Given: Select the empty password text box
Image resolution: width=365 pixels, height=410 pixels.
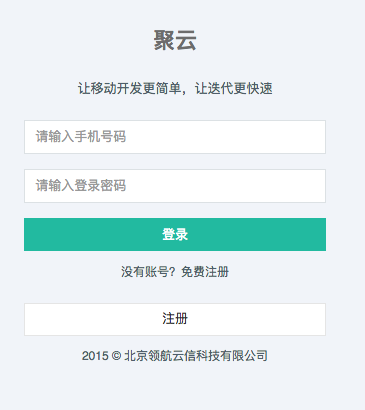Looking at the screenshot, I should click(175, 186).
